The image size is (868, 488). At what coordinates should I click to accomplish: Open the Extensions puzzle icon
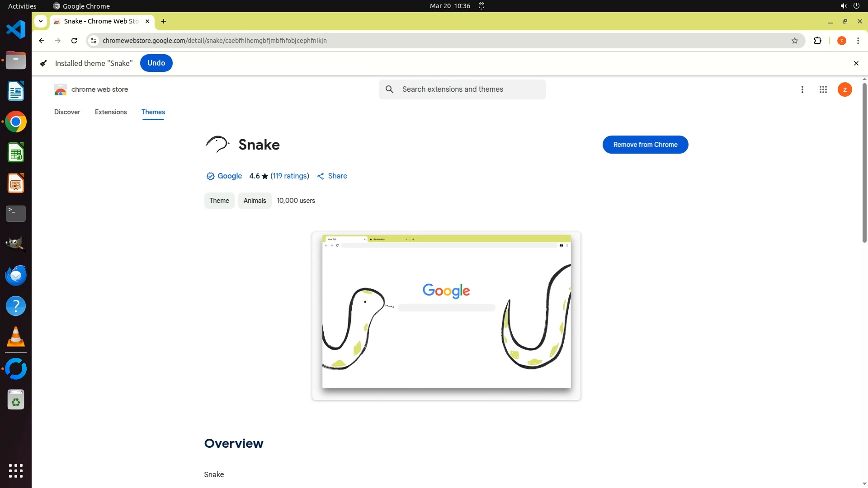(817, 41)
